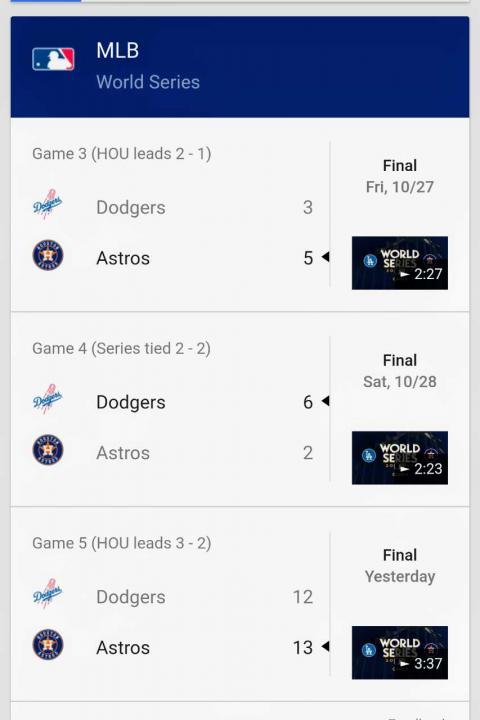This screenshot has height=720, width=480.
Task: Click the Dodgers team name in Game 4
Action: click(131, 402)
